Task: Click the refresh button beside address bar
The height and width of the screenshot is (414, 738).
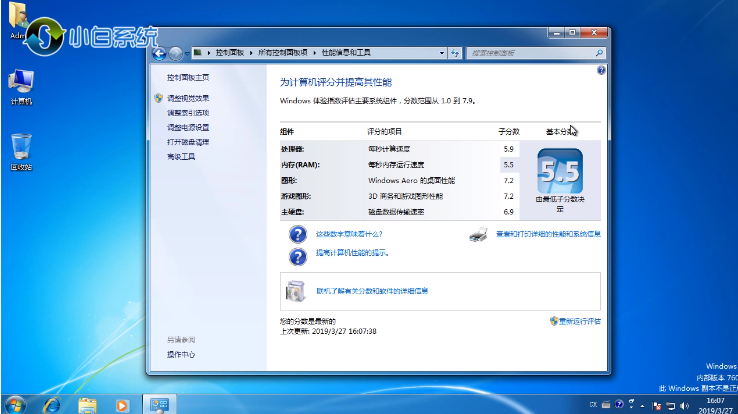Action: coord(454,52)
